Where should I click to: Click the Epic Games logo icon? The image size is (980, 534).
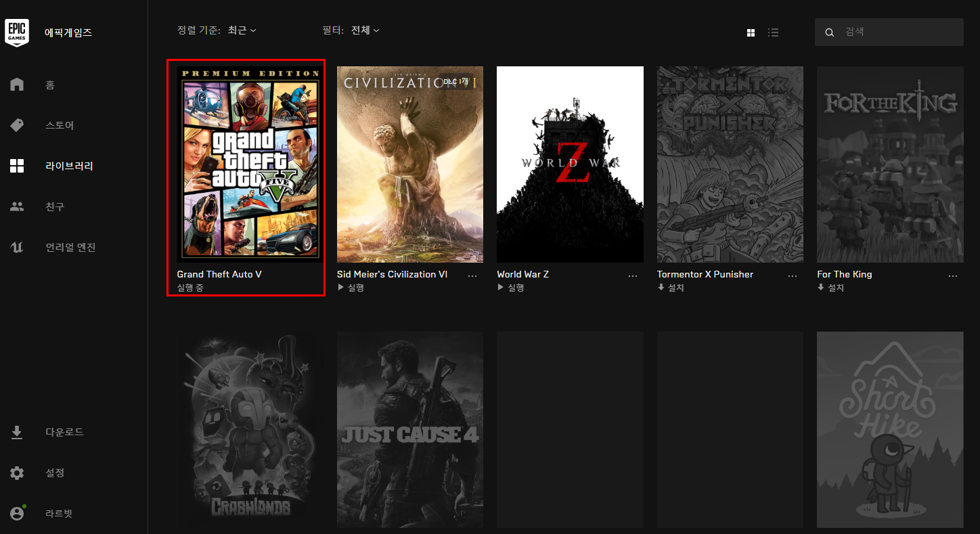pyautogui.click(x=17, y=32)
